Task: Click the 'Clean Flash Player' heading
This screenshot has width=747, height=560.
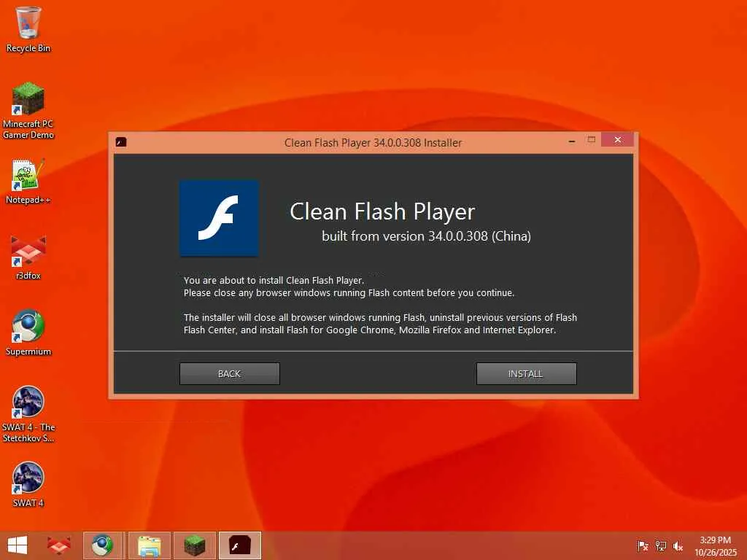Action: (x=382, y=211)
